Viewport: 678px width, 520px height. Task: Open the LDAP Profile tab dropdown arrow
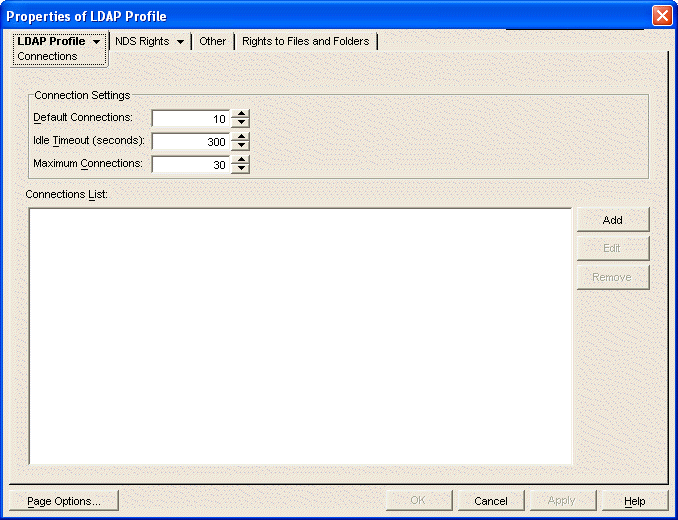pos(96,42)
